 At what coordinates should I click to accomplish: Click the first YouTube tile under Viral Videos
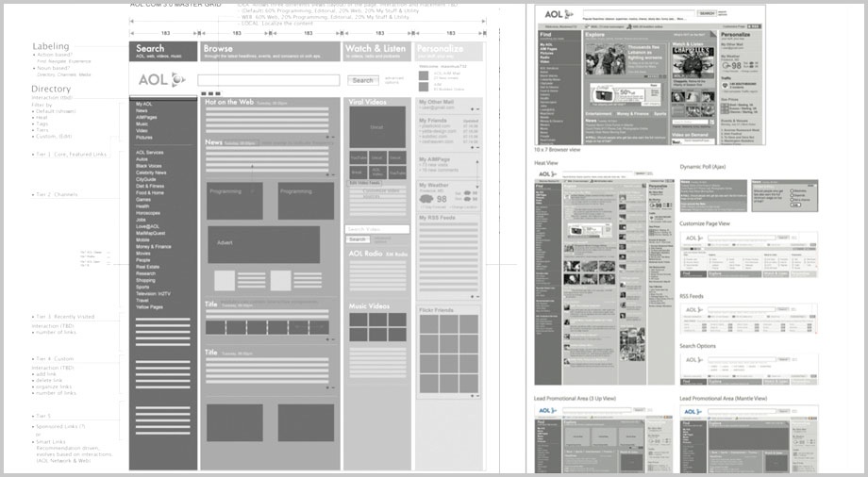(359, 157)
